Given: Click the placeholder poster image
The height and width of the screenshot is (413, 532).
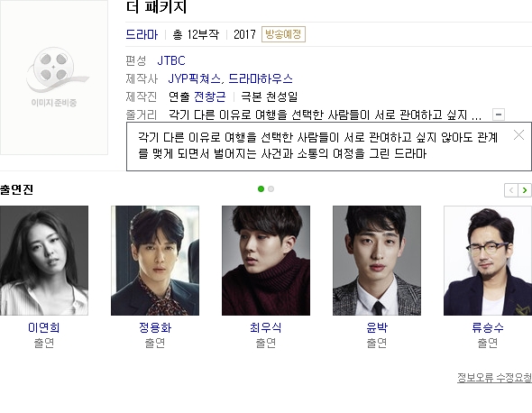Looking at the screenshot, I should [x=54, y=78].
